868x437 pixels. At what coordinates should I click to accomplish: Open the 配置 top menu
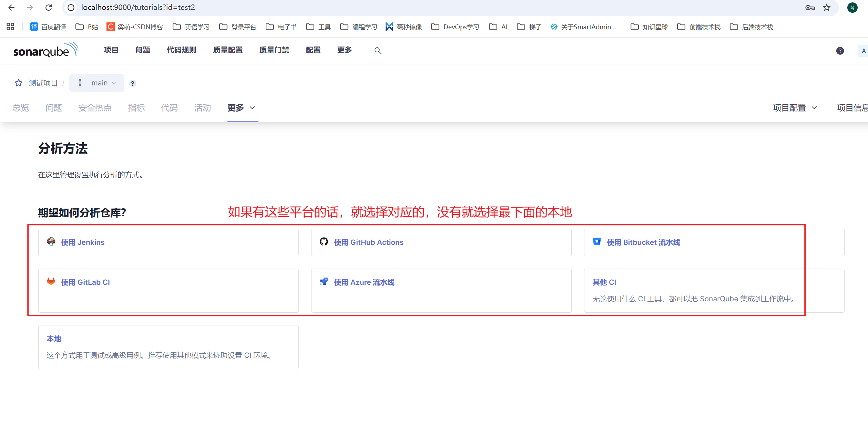pos(313,50)
